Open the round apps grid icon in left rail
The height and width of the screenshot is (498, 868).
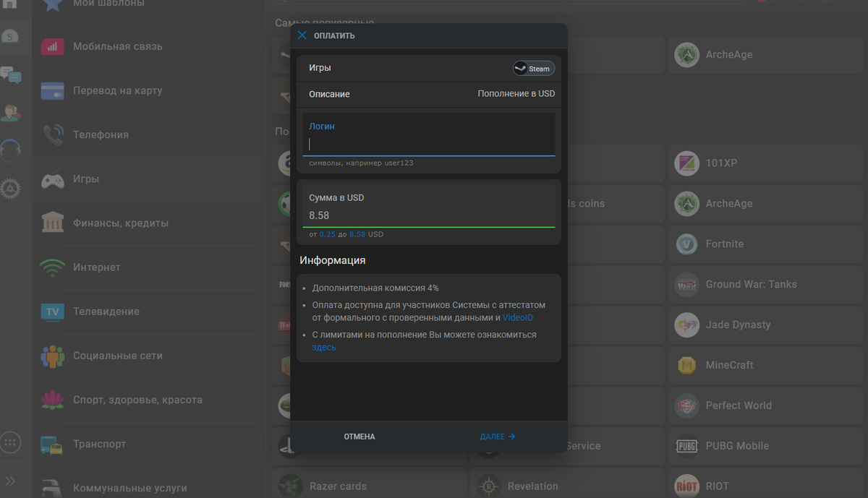coord(11,442)
